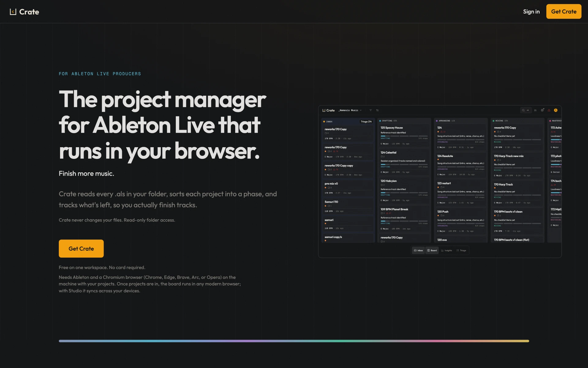This screenshot has width=588, height=368.
Task: Click the Crate logo icon in the page header
Action: 13,12
